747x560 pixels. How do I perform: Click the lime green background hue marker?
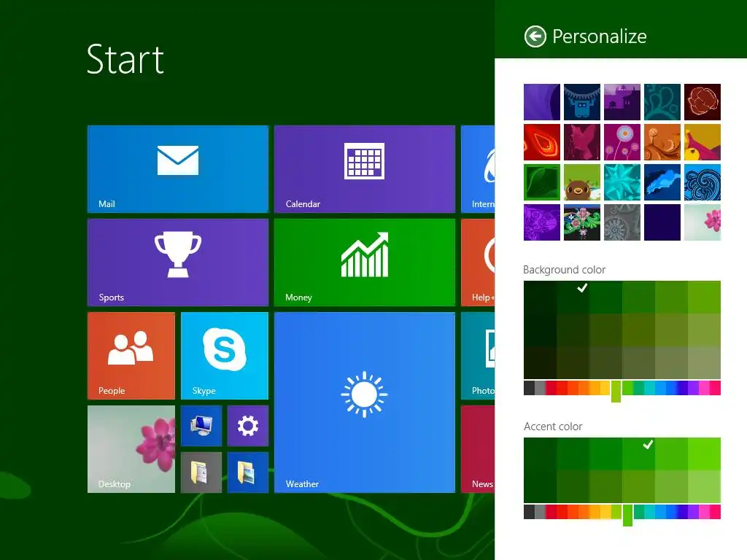[616, 391]
